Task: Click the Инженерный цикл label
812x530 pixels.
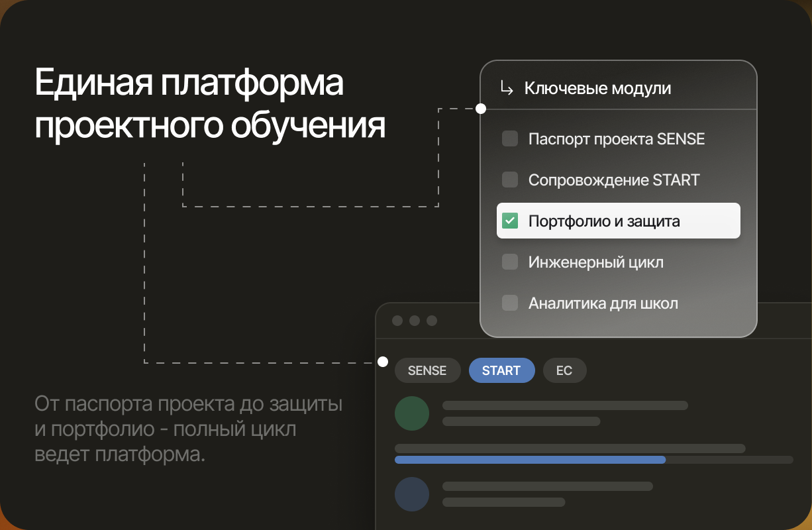Action: 596,262
